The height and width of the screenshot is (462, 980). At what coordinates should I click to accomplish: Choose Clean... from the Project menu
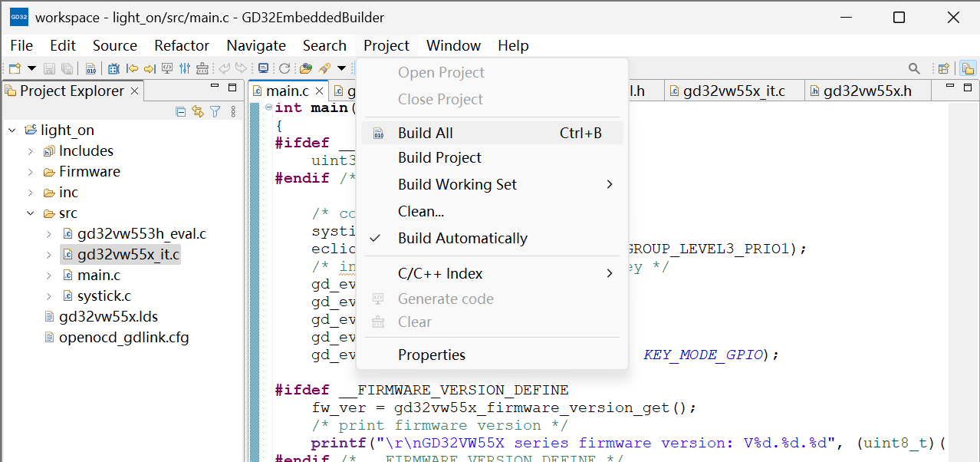pos(492,212)
